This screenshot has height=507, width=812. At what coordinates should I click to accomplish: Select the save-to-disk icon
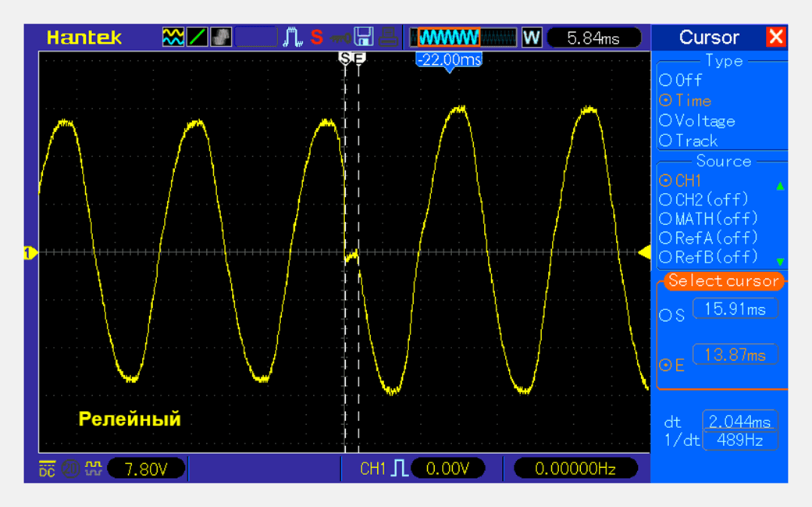363,37
